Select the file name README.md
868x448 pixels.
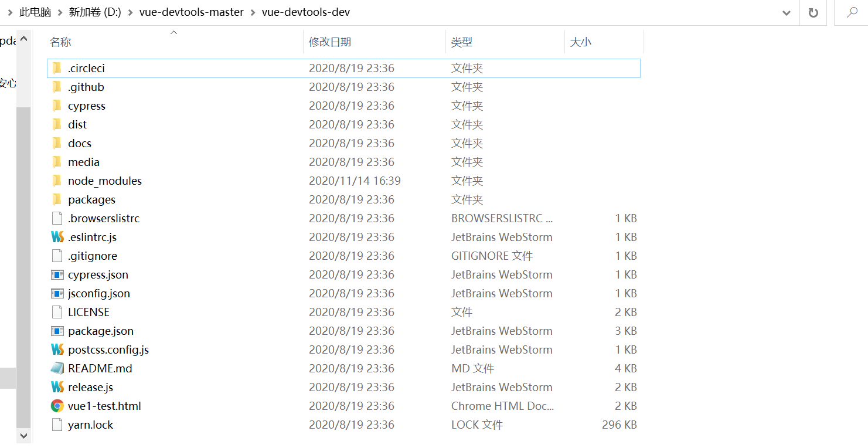100,368
